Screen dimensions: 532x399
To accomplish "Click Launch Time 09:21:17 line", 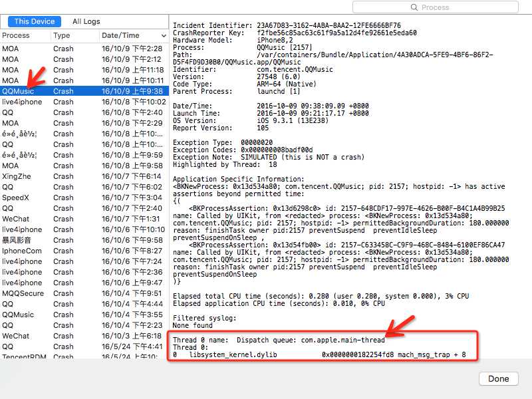I will pos(271,113).
